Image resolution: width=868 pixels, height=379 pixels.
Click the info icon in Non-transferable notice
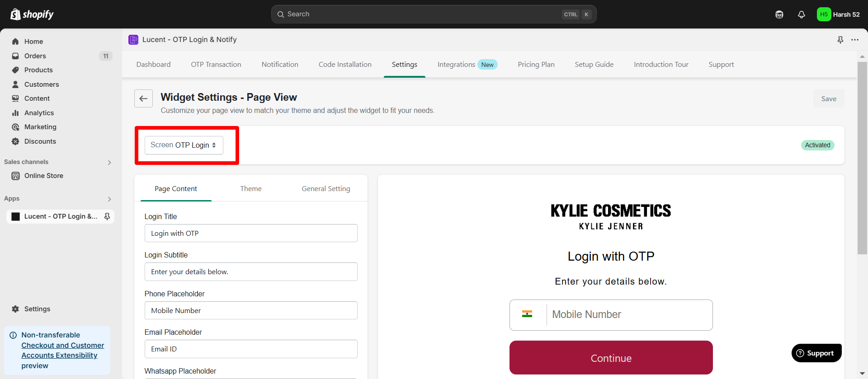[13, 335]
